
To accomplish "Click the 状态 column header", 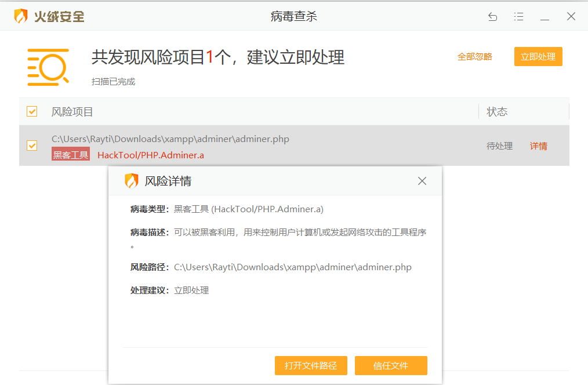I will 497,112.
